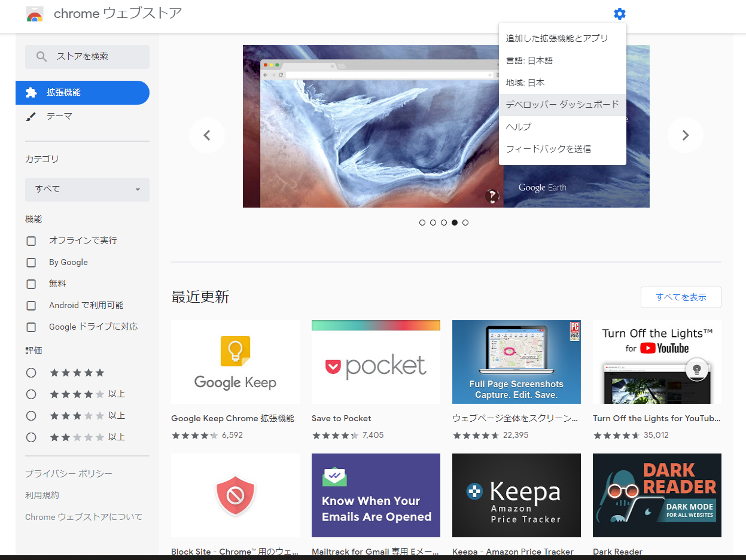
Task: Open Full Page Screenshots extension thumbnail
Action: coord(516,362)
